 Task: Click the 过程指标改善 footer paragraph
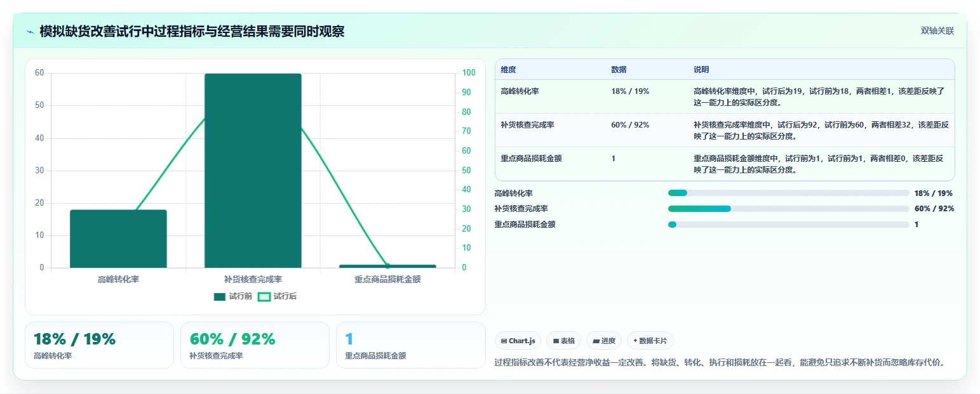point(720,363)
